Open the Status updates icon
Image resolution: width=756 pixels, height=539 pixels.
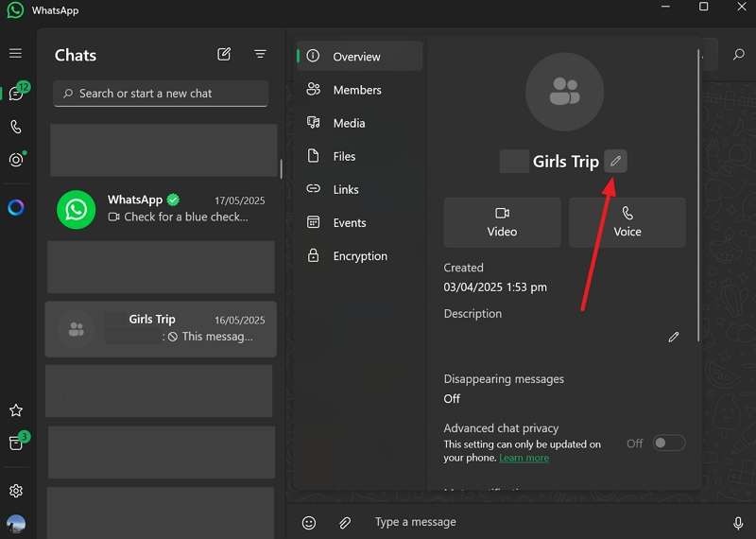16,160
